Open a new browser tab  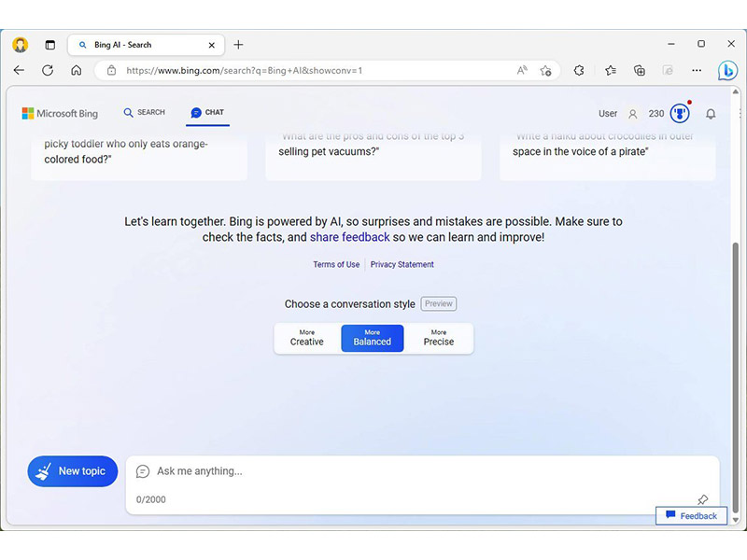pyautogui.click(x=238, y=45)
